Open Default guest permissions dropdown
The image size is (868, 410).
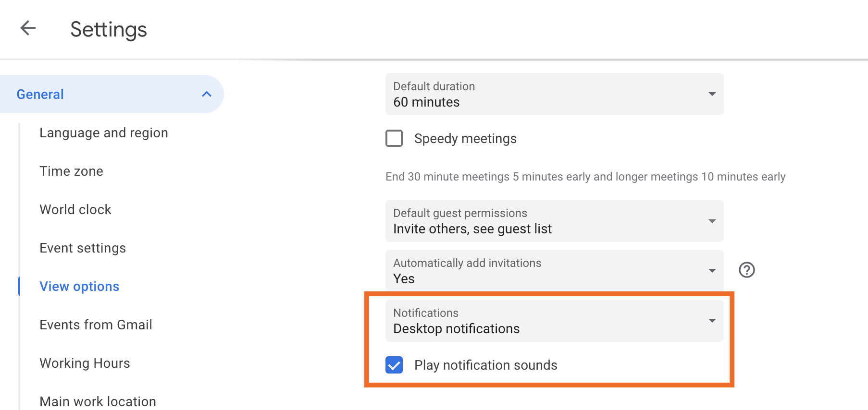(554, 221)
